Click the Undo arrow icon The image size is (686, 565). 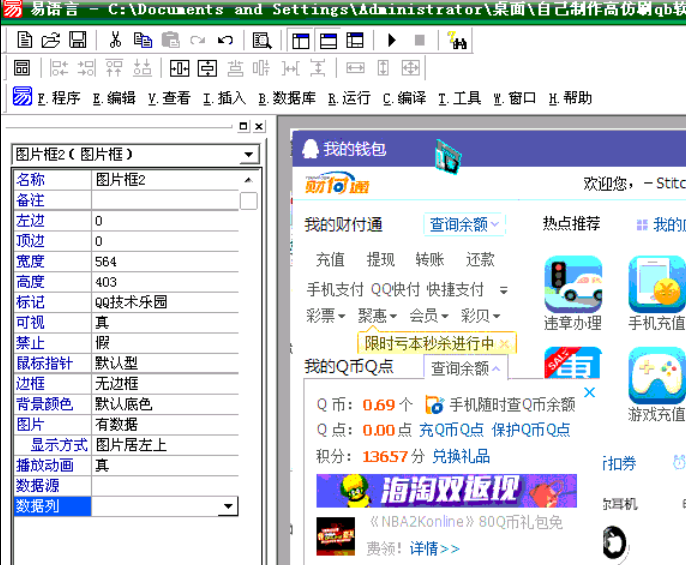click(225, 41)
